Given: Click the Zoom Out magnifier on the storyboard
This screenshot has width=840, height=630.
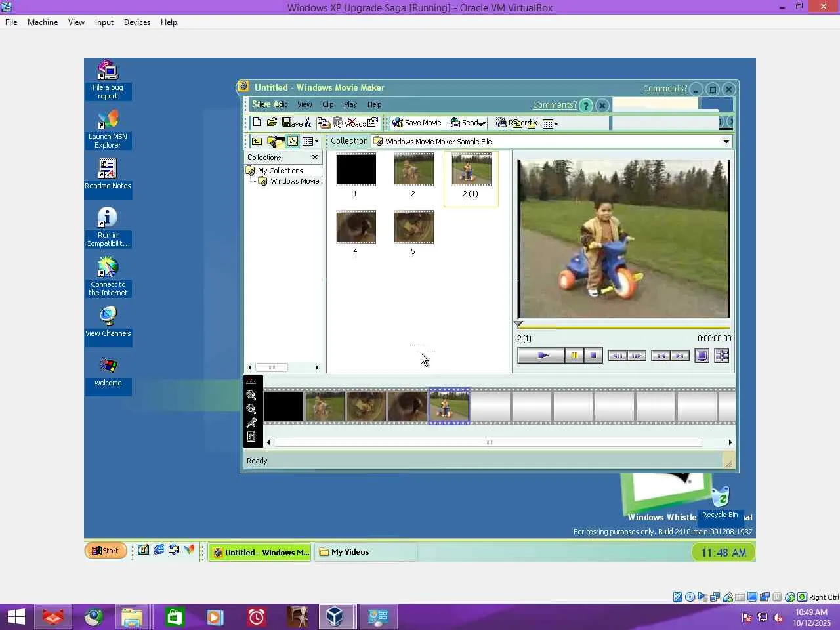Looking at the screenshot, I should tap(251, 408).
